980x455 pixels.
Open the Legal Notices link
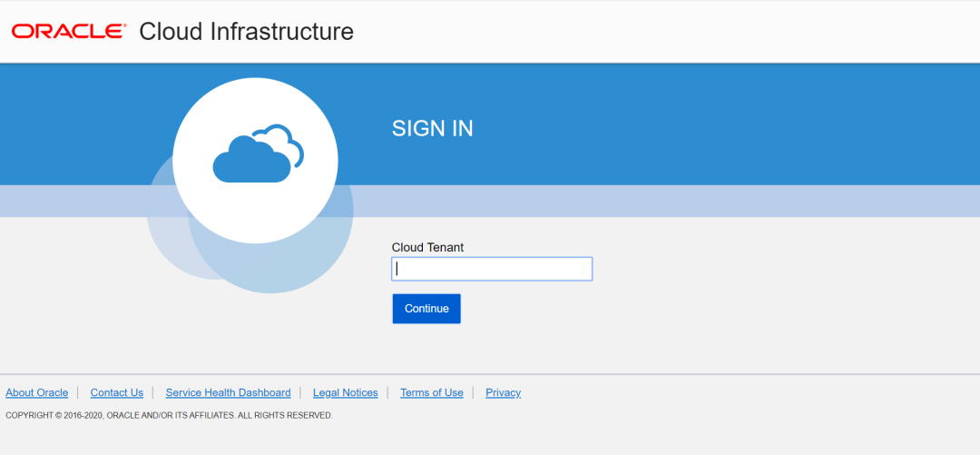(346, 392)
